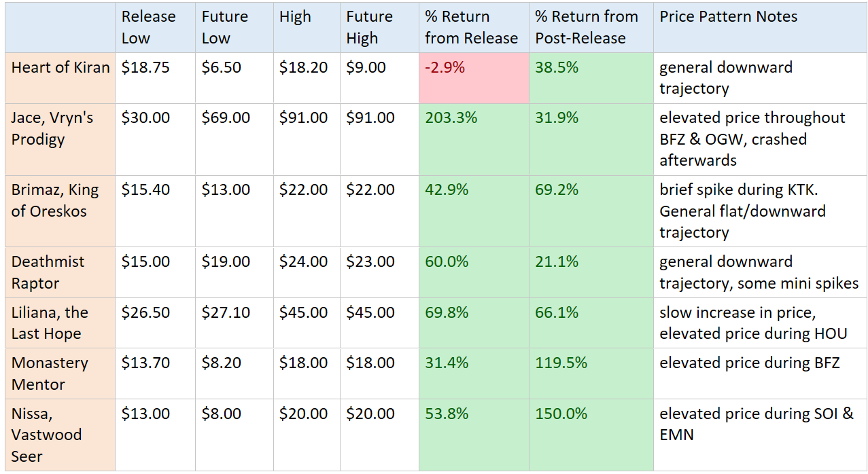Viewport: 868px width, 474px height.
Task: Select the Jace, Vryn's Prodigy name cell
Action: 60,129
